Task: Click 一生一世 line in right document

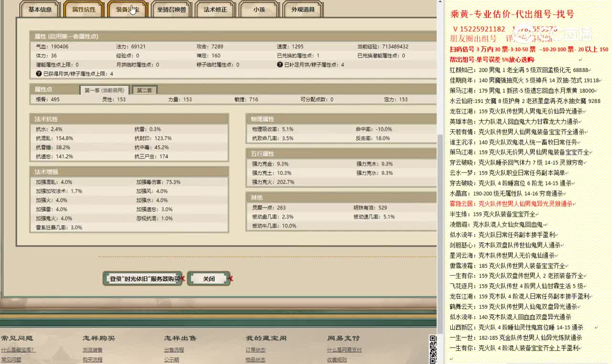Action: click(516, 338)
